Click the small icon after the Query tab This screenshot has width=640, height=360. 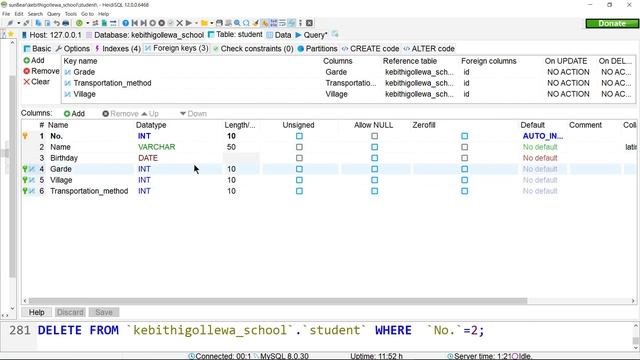pos(335,34)
